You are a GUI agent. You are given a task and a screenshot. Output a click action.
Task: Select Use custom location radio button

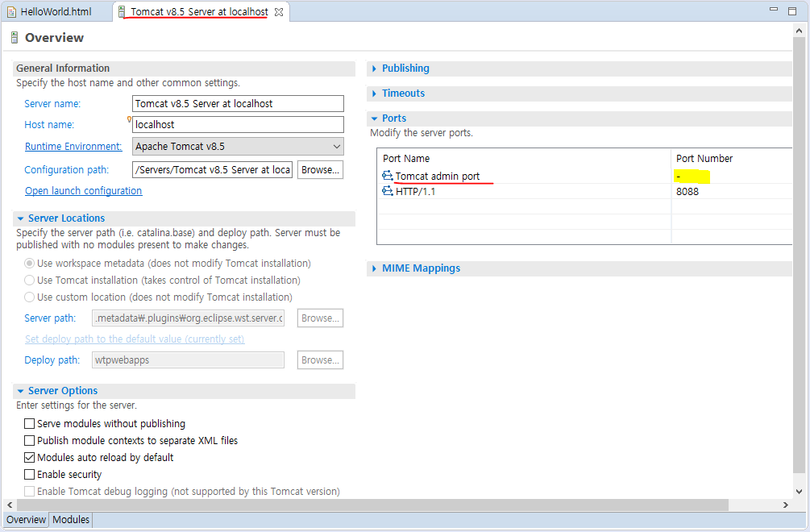[30, 297]
